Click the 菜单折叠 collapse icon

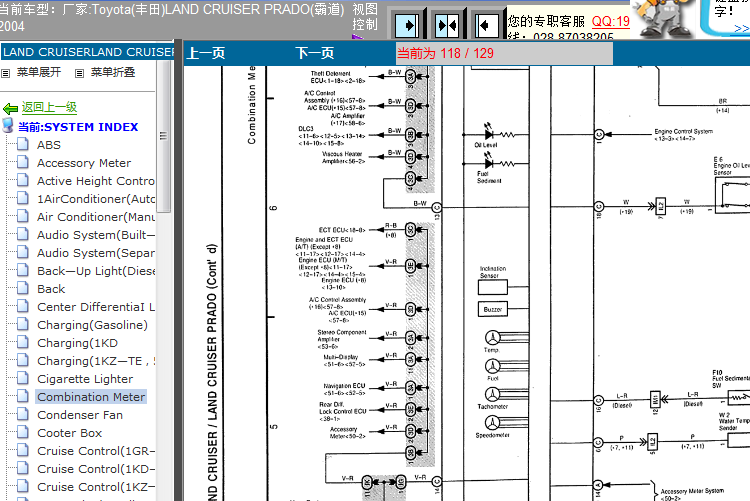pos(79,74)
